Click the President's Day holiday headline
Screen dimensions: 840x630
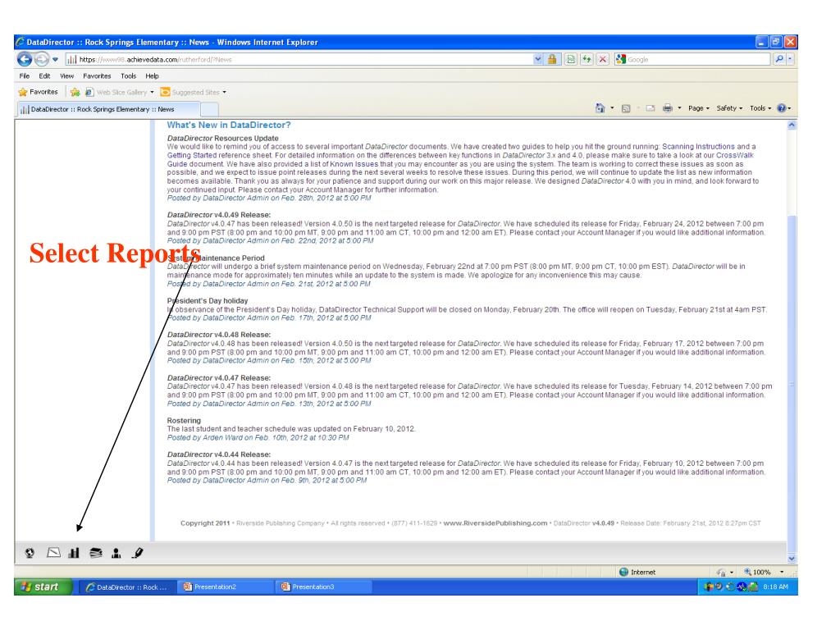(208, 301)
